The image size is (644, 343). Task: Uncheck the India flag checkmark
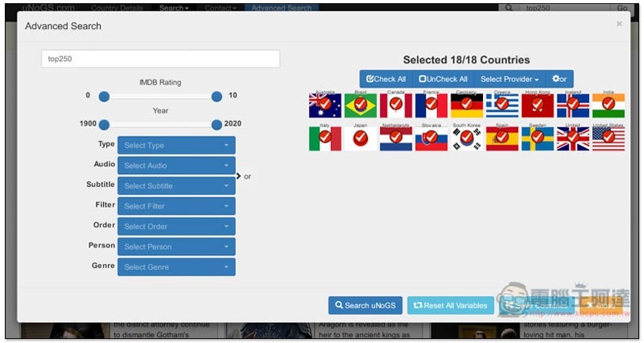(608, 105)
